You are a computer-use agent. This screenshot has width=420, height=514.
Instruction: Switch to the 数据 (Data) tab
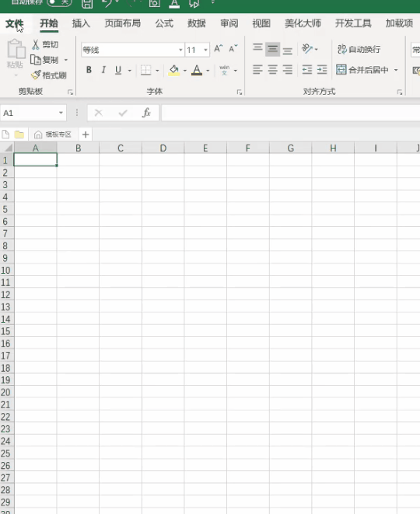[x=197, y=23]
